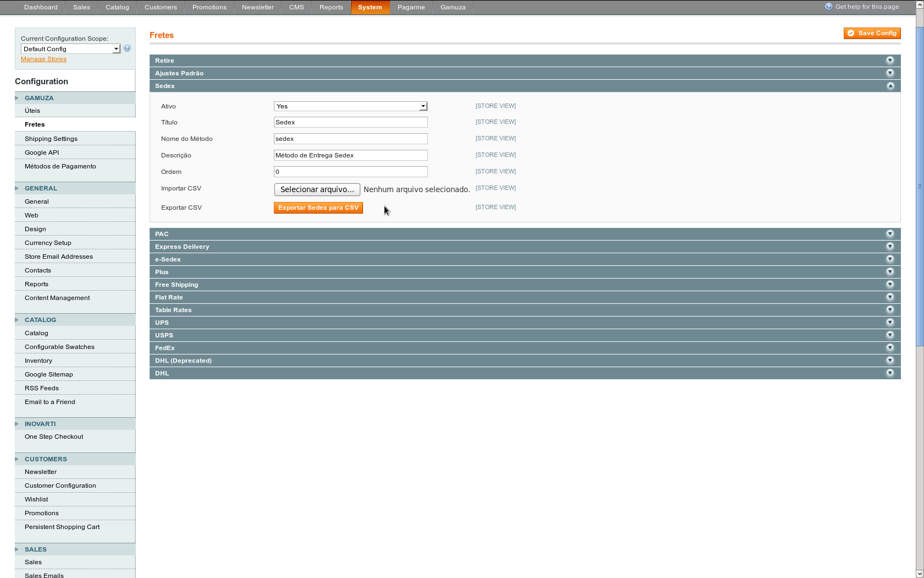Open the top Reports menu
This screenshot has height=578, width=924.
[331, 7]
